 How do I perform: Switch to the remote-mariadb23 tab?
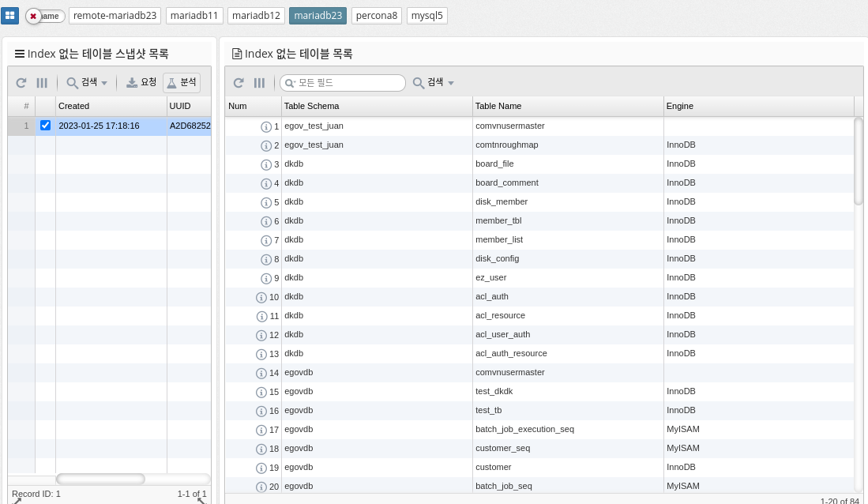click(x=115, y=16)
